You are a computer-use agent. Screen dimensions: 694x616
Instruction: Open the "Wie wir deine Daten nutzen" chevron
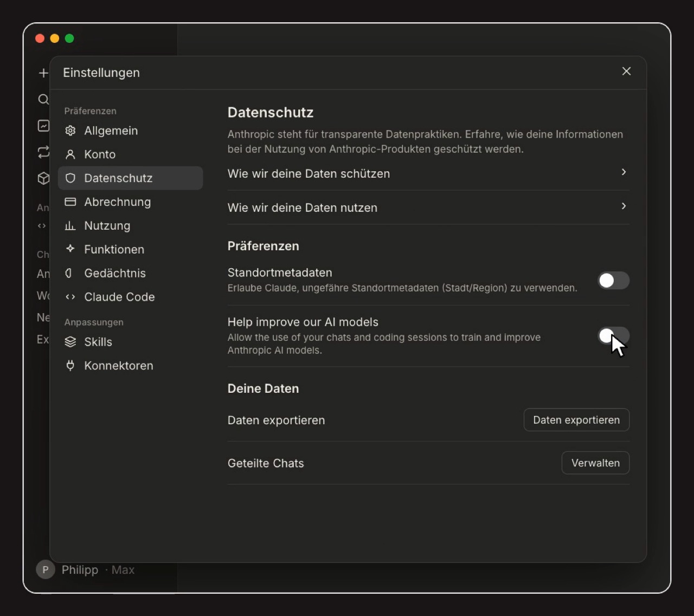(x=624, y=206)
